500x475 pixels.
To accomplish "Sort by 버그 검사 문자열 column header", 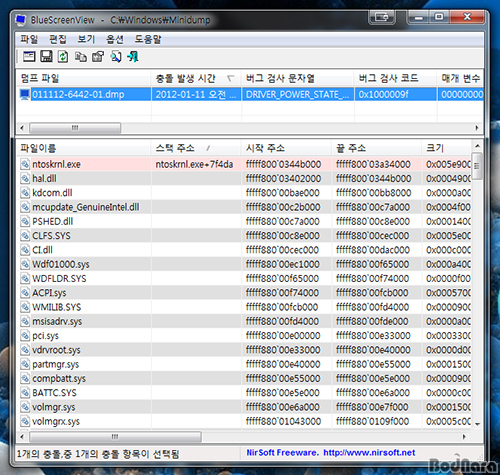I will coord(298,78).
